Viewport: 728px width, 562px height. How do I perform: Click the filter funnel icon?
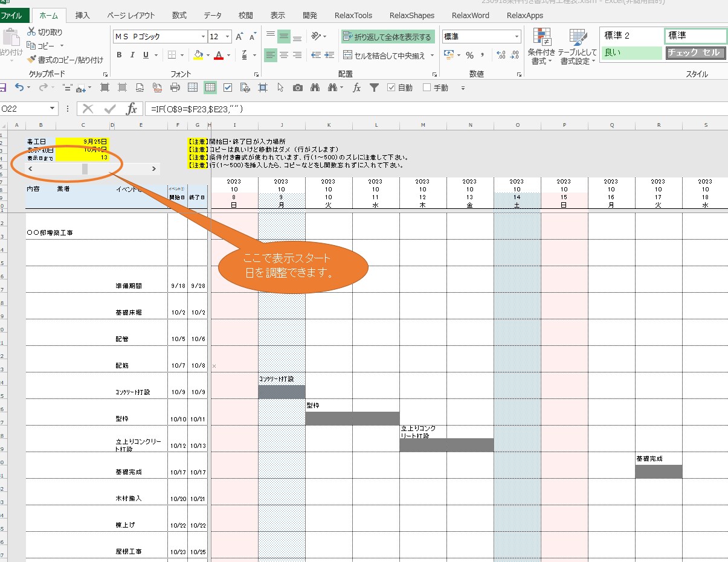pos(374,88)
